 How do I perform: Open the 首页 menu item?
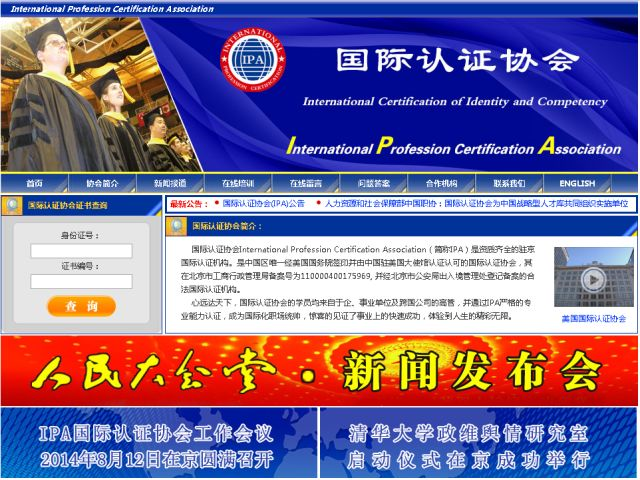pos(34,183)
